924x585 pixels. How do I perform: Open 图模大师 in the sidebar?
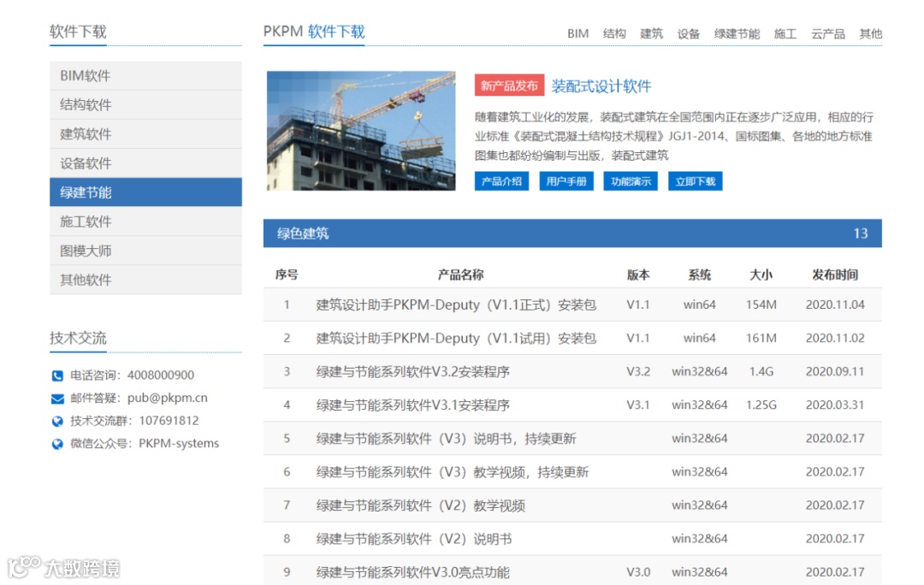[145, 251]
